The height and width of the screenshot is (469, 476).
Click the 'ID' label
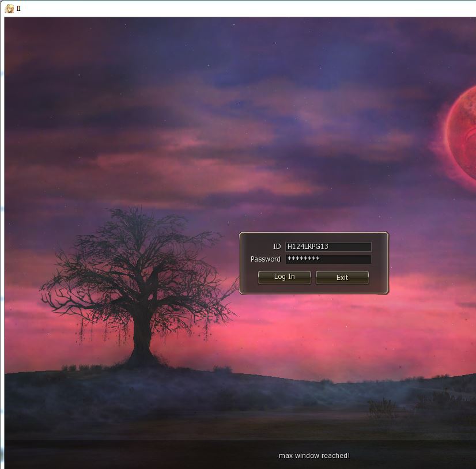pos(277,247)
